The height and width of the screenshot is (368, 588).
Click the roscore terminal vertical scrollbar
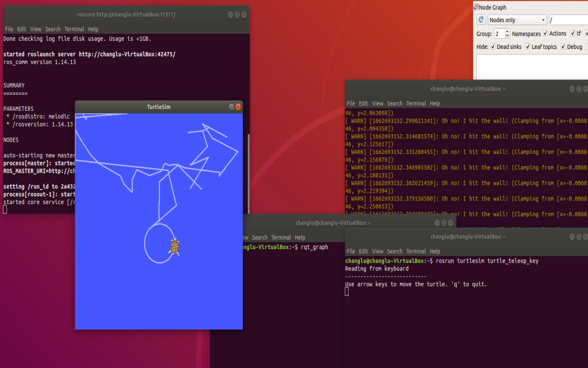[x=248, y=173]
